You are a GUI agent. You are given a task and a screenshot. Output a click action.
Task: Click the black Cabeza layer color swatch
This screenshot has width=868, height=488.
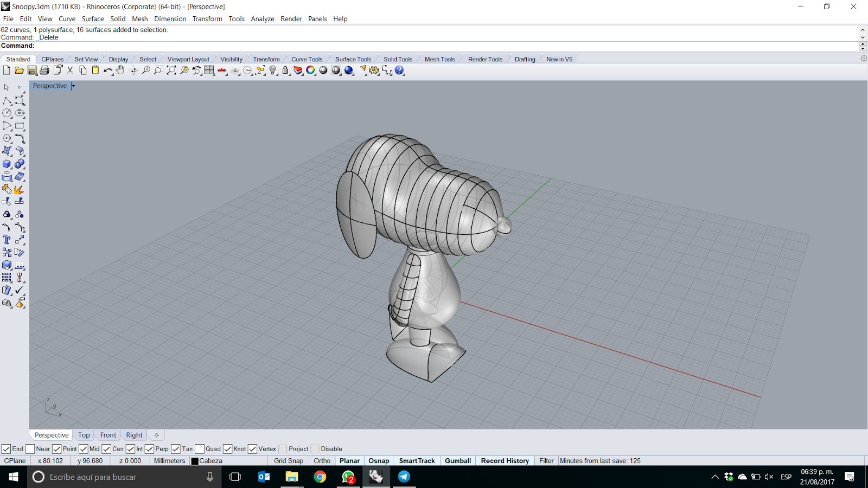tap(195, 461)
